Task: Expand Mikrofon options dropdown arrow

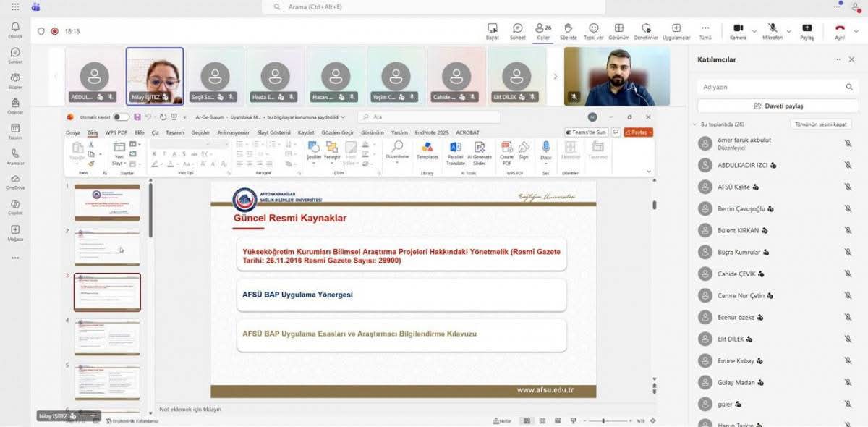Action: [789, 30]
